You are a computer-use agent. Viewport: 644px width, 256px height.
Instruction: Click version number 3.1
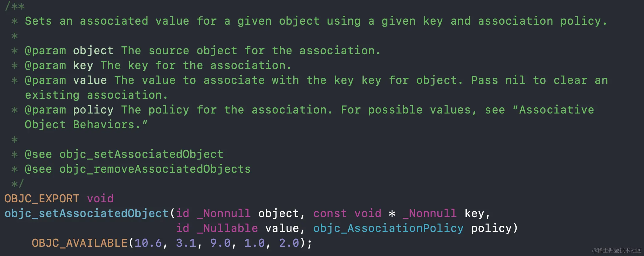186,243
